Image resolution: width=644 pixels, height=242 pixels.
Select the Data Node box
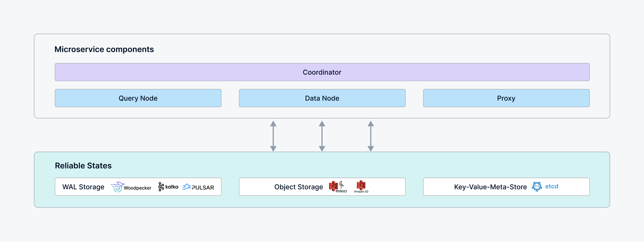[322, 98]
